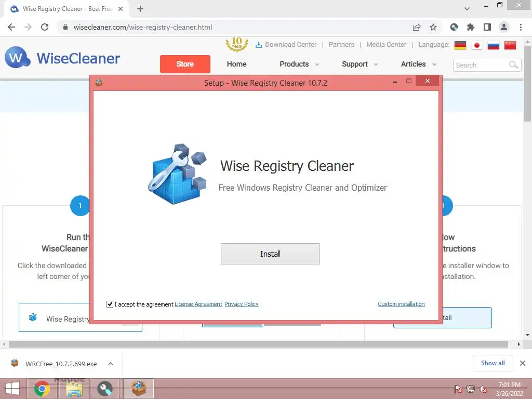
Task: Click the browser forward arrow
Action: click(x=28, y=27)
